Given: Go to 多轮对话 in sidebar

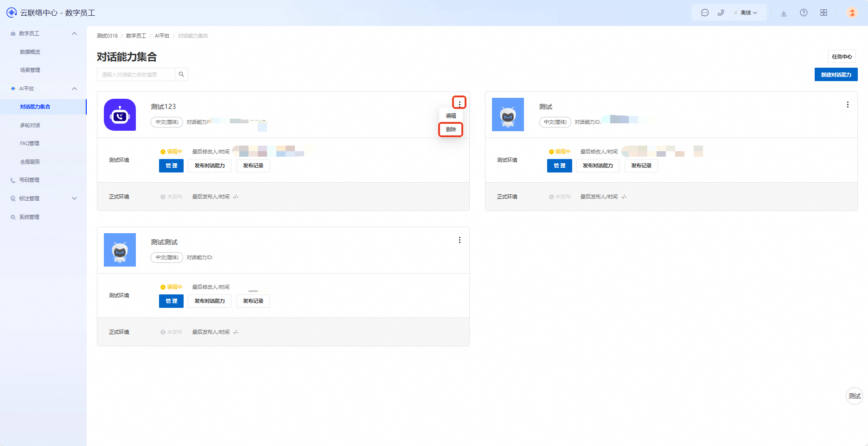Looking at the screenshot, I should [30, 125].
